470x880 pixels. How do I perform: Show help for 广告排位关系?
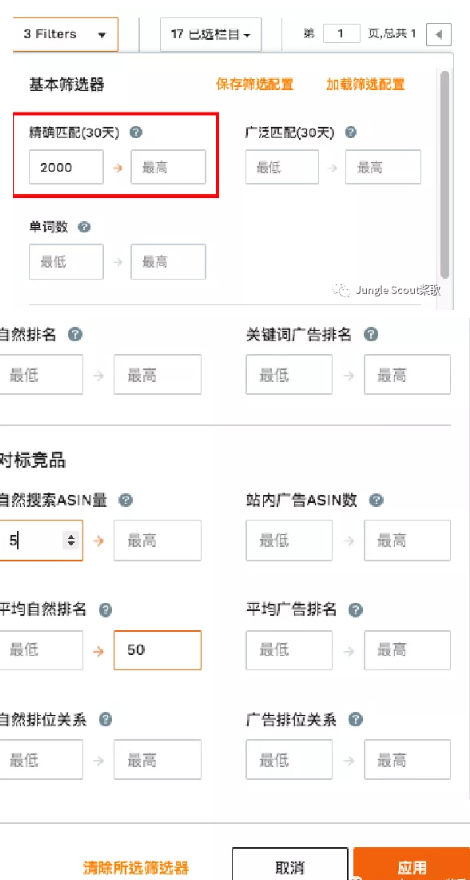(x=355, y=719)
